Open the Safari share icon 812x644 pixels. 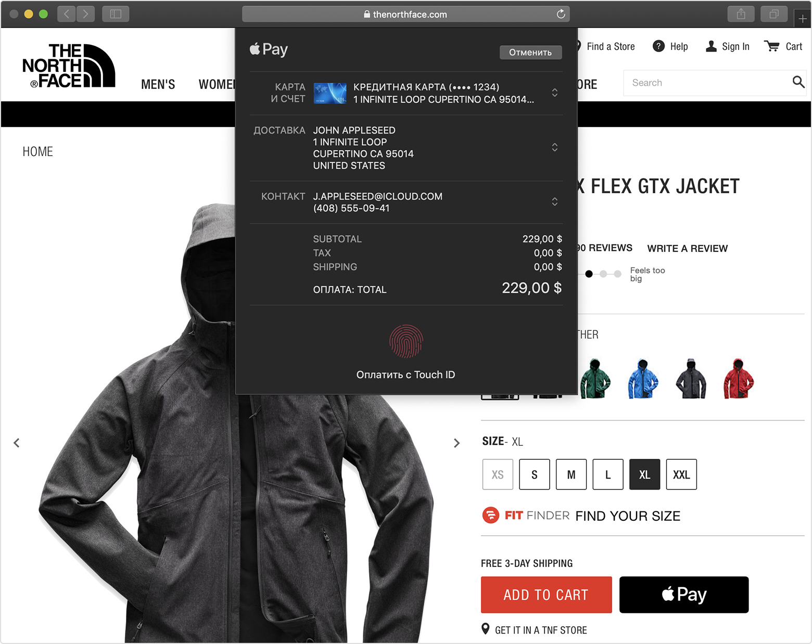point(741,14)
